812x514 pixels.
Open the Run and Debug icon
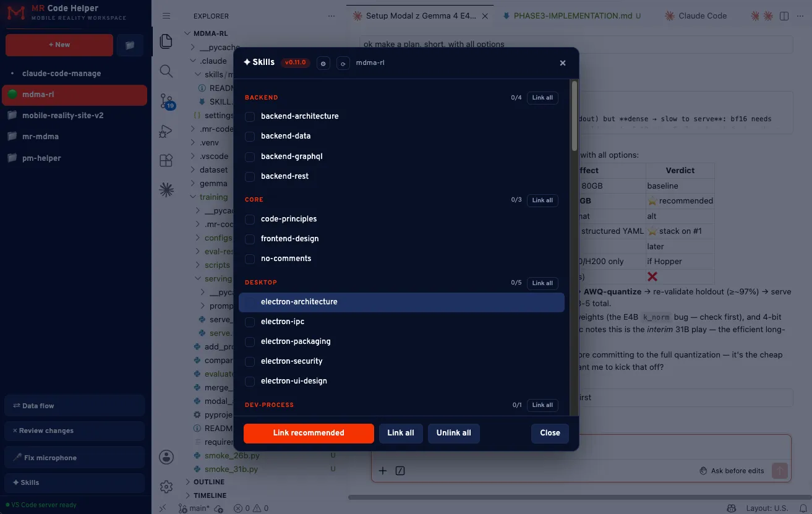click(166, 131)
